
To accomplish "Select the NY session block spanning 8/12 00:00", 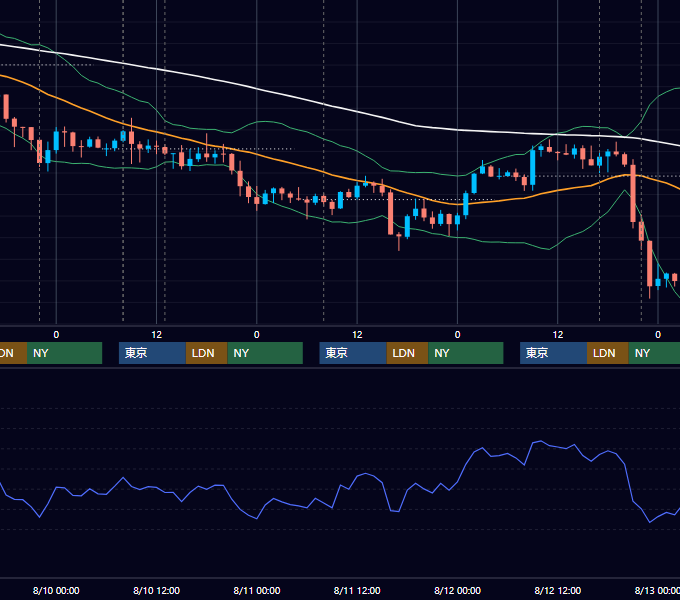I will coord(466,353).
